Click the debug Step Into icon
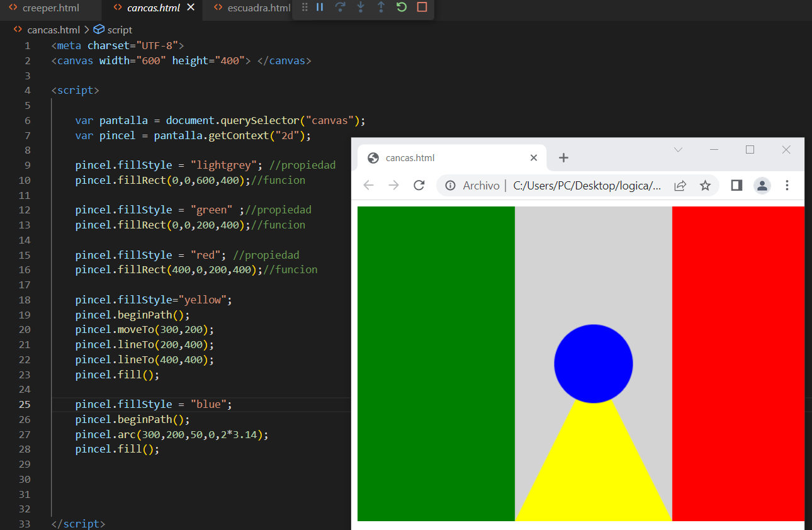Screen dimensions: 812x530 click(361, 8)
